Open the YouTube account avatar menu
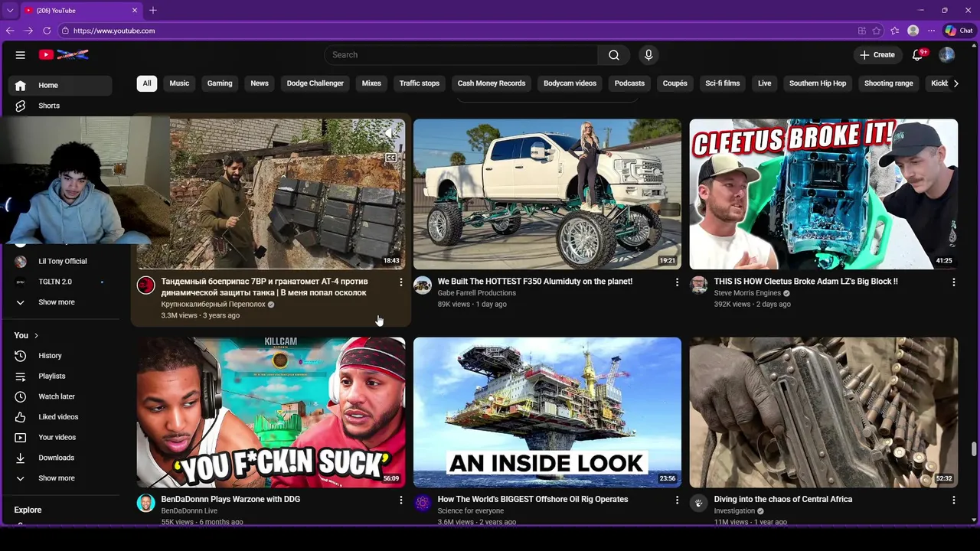 (947, 55)
